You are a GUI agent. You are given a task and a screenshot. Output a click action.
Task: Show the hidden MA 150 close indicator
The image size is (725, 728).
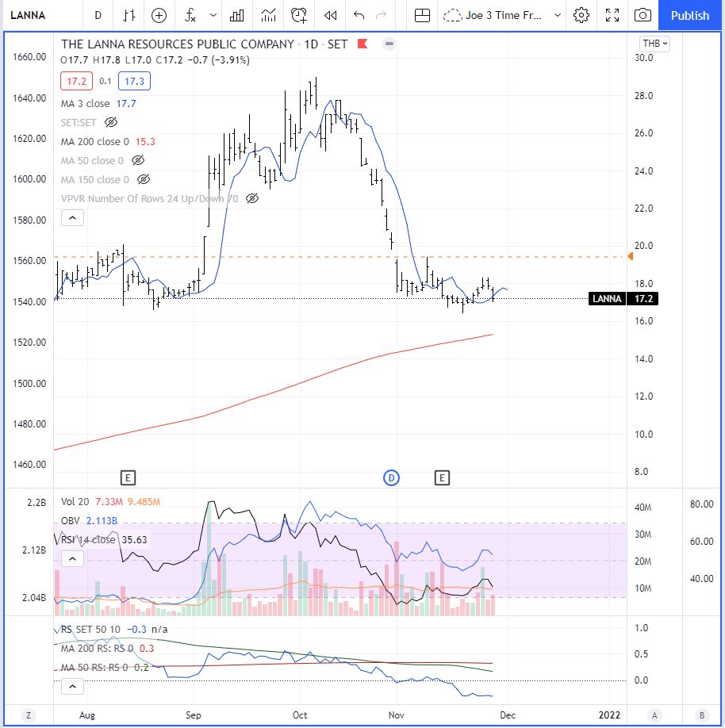click(x=144, y=180)
